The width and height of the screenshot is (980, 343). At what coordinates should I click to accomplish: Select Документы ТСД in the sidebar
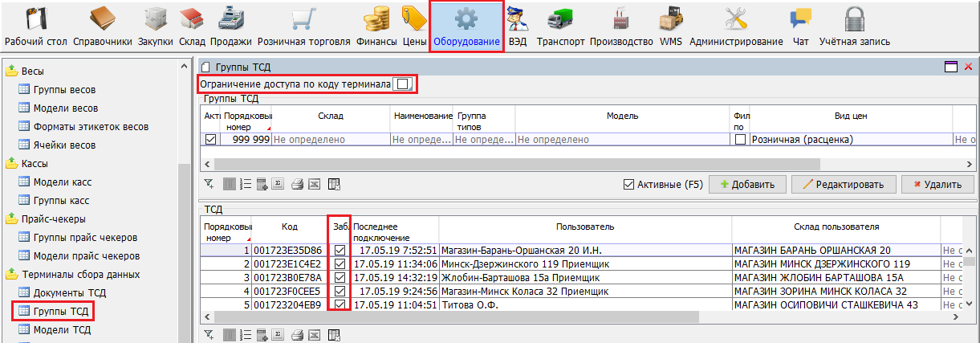69,292
